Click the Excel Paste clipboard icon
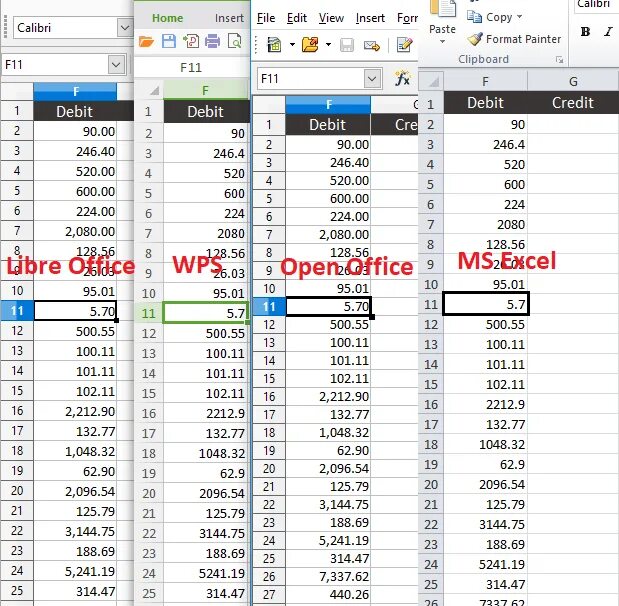Screen dimensions: 619x606 (x=442, y=9)
